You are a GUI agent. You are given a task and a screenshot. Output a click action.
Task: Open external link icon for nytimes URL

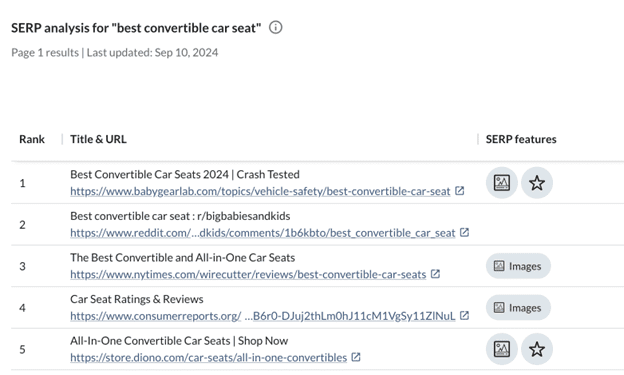coord(435,274)
